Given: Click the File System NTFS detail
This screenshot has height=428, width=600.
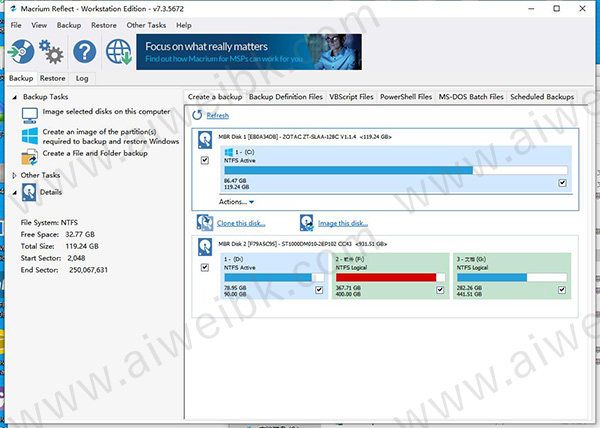Looking at the screenshot, I should pyautogui.click(x=49, y=222).
